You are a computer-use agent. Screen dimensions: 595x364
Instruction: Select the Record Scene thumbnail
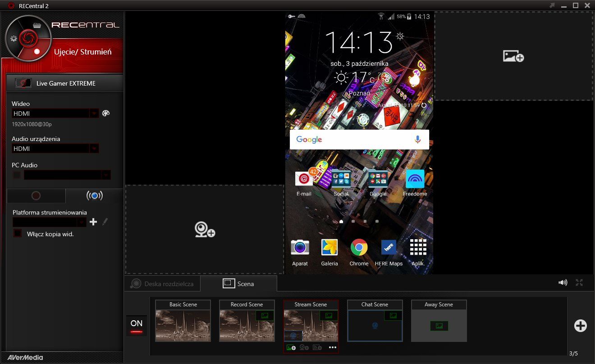pos(247,321)
